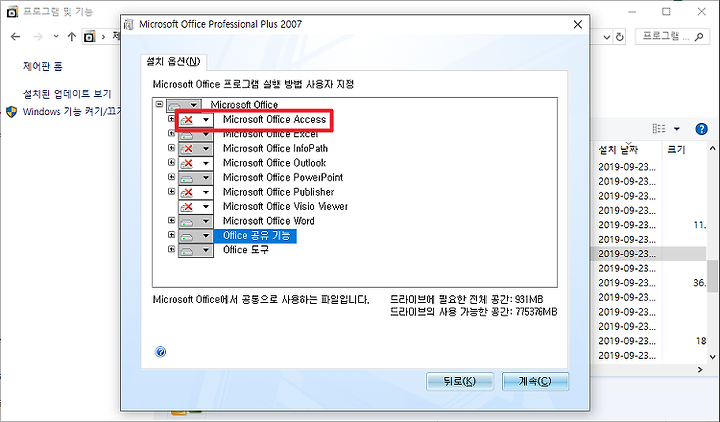
Task: Open recent locations chevron in Control Panel
Action: [x=56, y=36]
